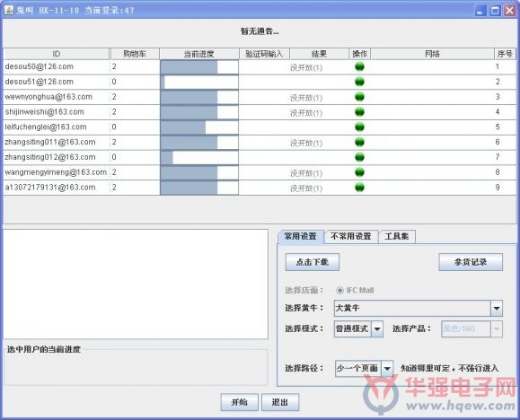The width and height of the screenshot is (520, 420).
Task: Select the IFC Mall radio button
Action: (x=339, y=291)
